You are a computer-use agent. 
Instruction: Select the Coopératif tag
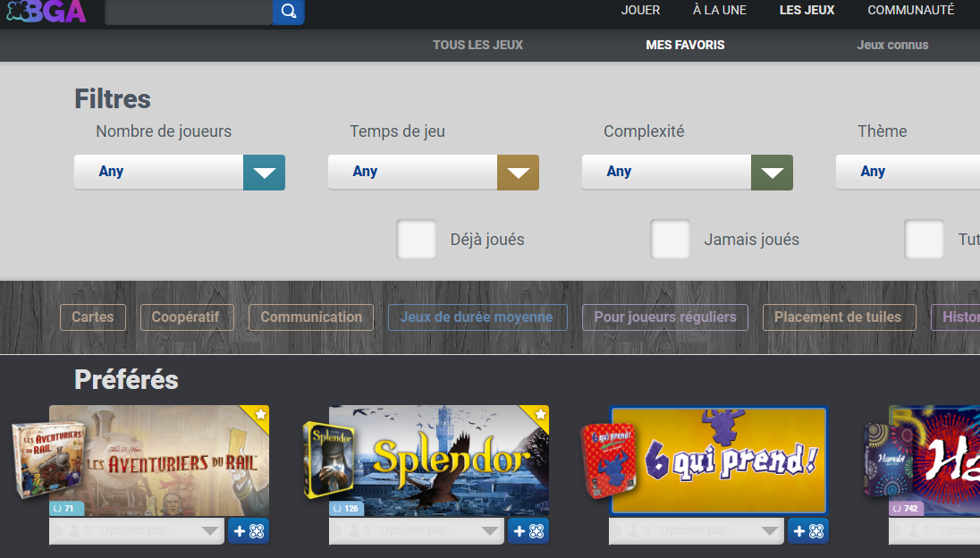click(187, 317)
